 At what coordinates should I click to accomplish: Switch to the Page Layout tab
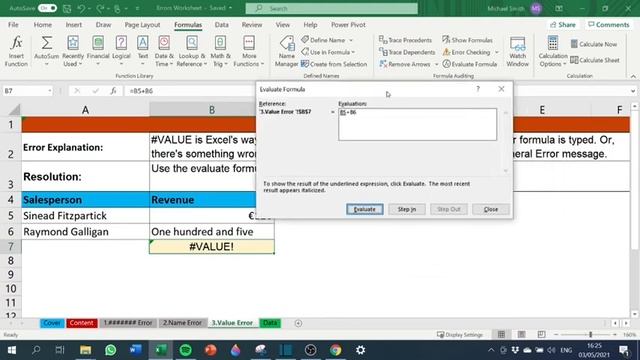tap(142, 25)
